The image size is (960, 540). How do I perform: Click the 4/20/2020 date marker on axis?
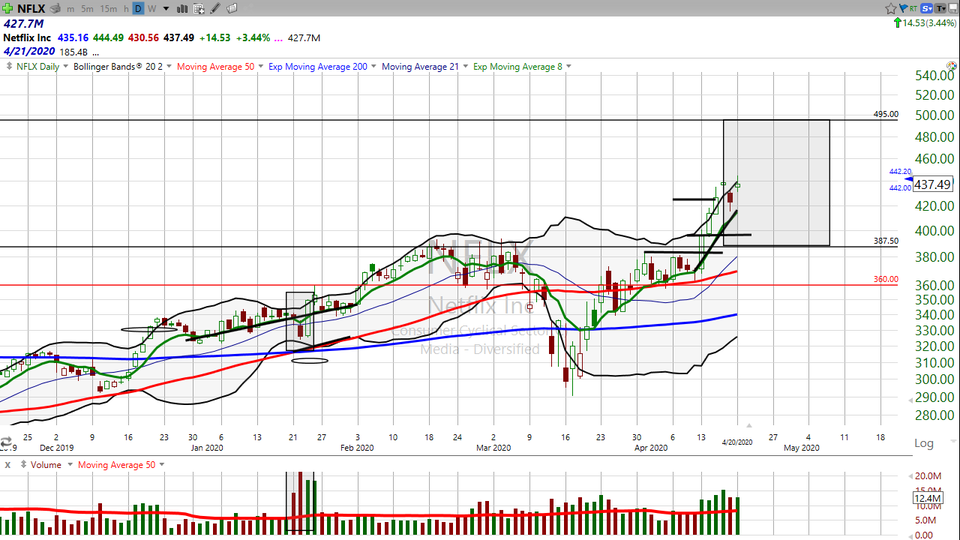pyautogui.click(x=737, y=442)
